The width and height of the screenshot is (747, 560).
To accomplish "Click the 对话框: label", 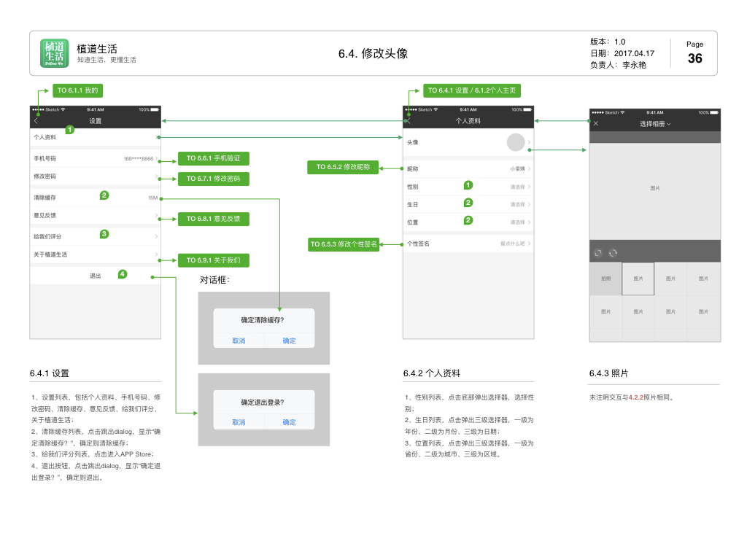I will coord(215,280).
